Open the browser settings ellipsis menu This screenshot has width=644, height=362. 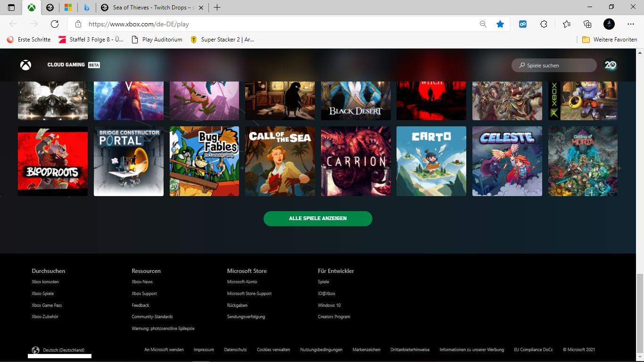click(x=631, y=24)
